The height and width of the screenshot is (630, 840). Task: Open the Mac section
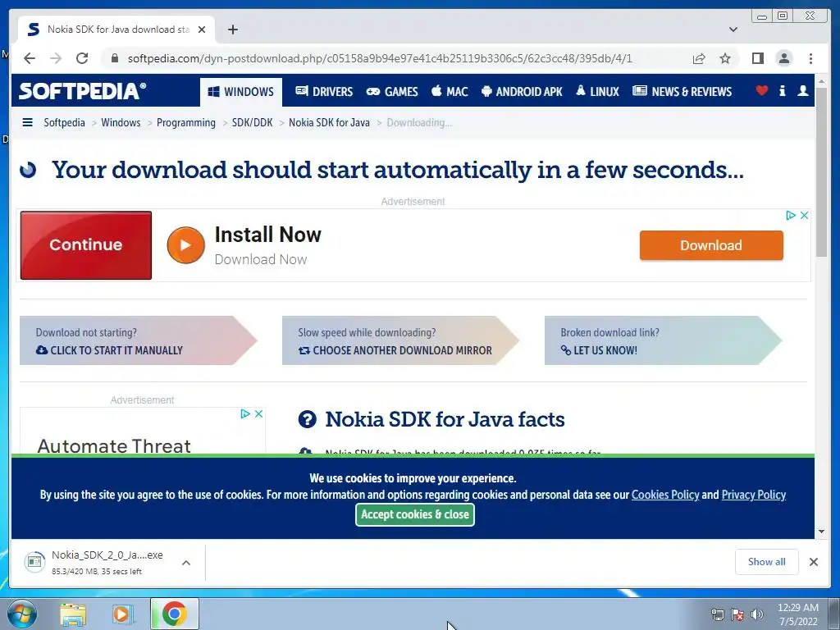450,92
